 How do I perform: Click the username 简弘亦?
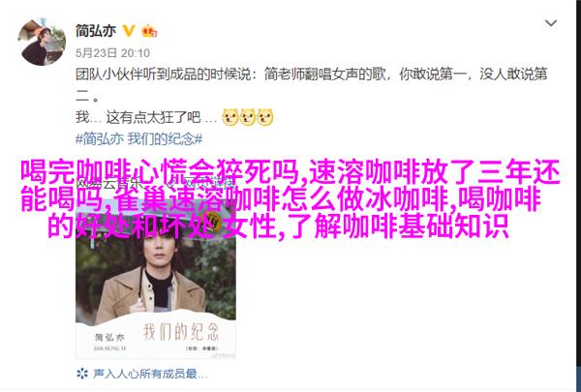96,30
